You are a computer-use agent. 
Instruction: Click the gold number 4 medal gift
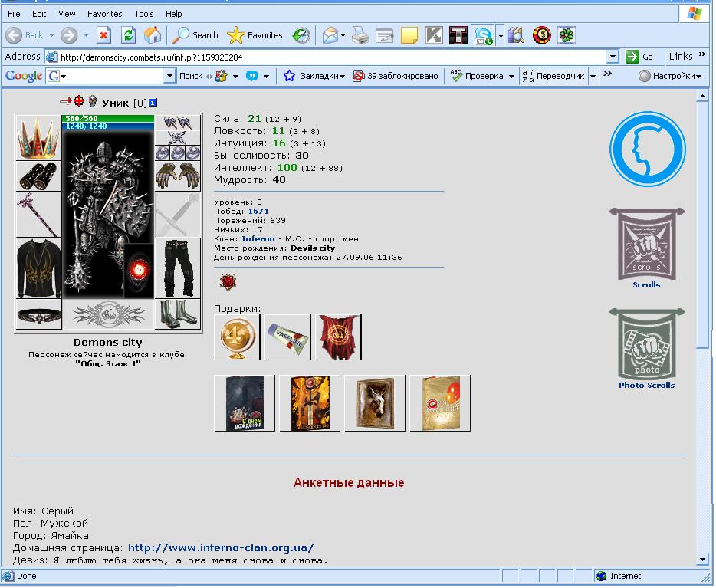click(237, 337)
